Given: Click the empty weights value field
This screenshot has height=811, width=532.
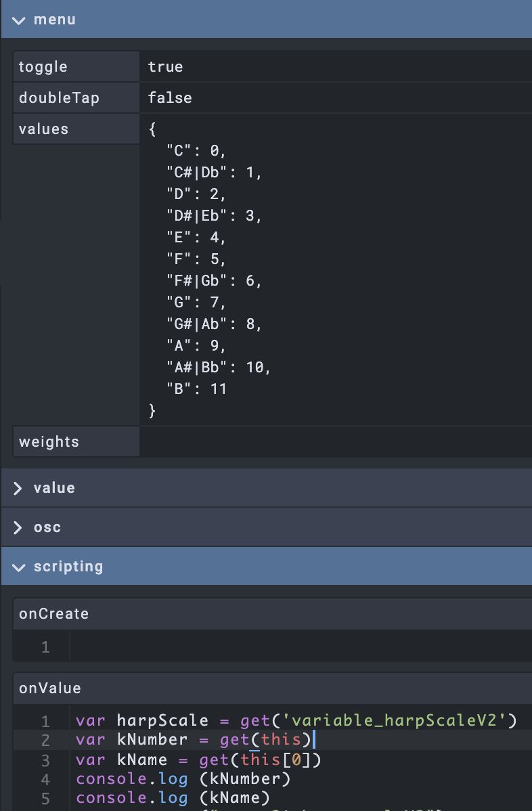Looking at the screenshot, I should (x=336, y=442).
